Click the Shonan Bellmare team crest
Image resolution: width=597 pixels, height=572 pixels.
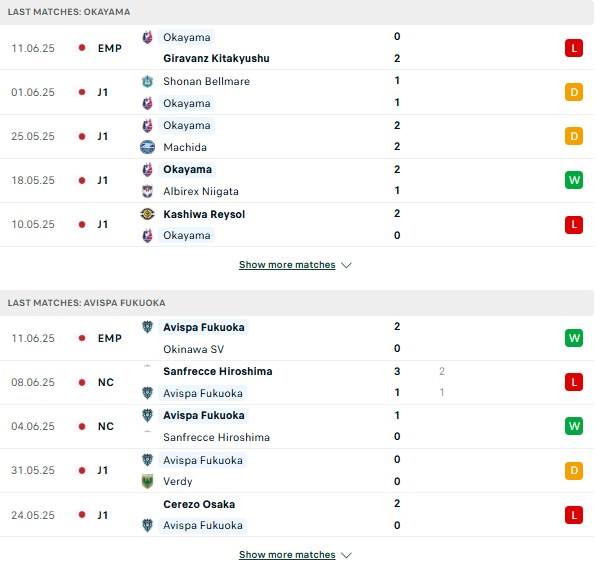point(147,81)
